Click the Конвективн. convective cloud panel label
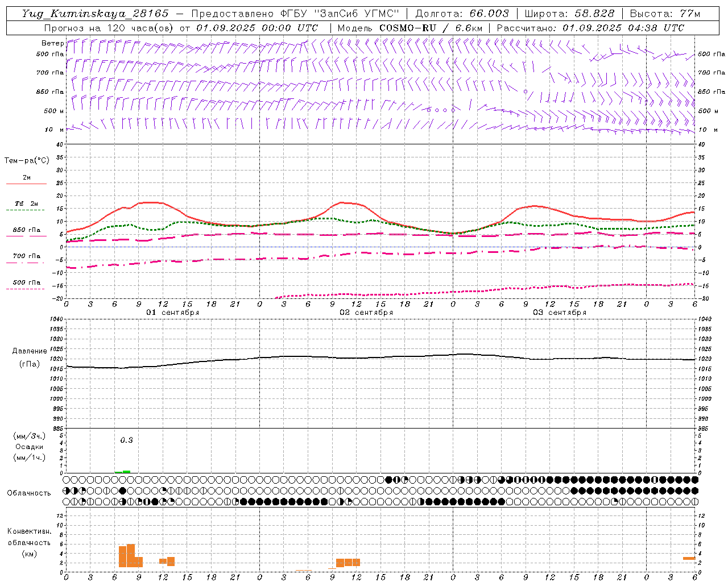The image size is (728, 582). click(x=29, y=531)
